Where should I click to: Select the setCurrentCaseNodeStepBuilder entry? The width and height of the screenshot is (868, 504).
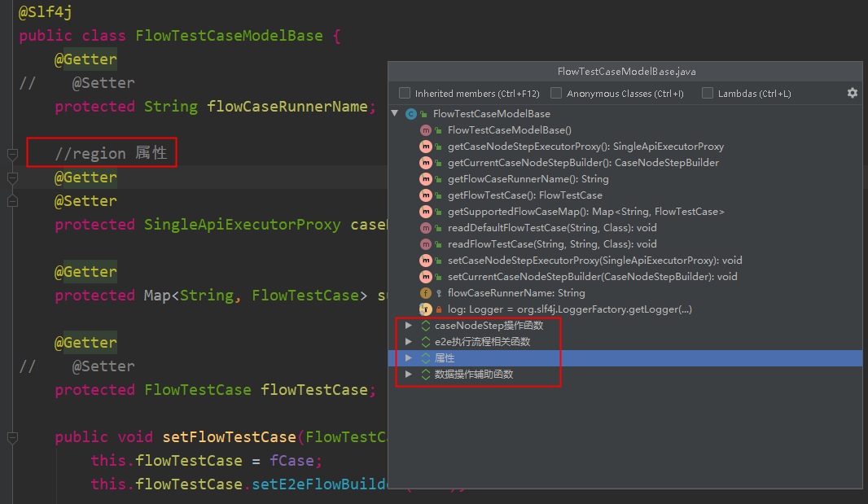pyautogui.click(x=592, y=276)
